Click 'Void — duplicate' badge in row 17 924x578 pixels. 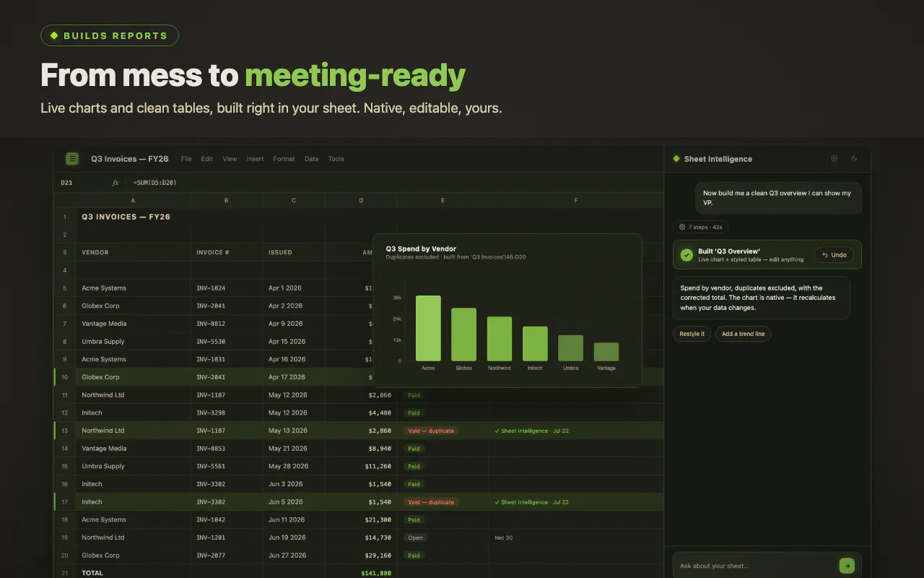click(431, 502)
